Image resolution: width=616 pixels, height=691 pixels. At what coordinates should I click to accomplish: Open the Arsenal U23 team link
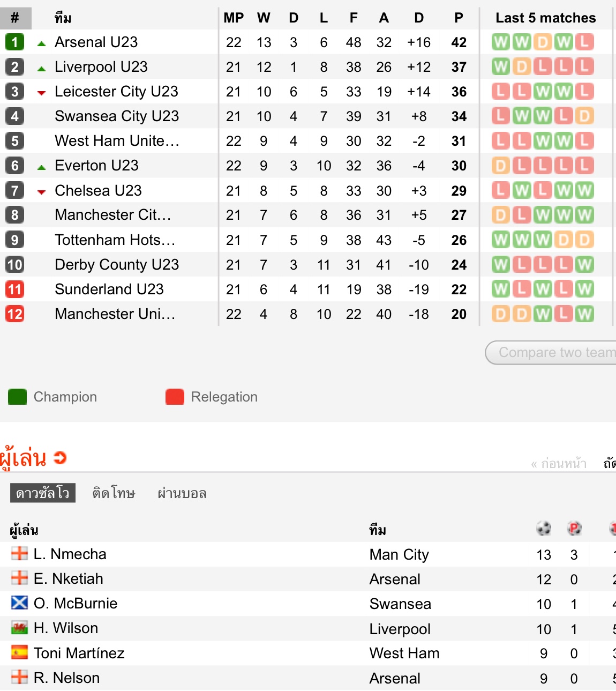[x=96, y=42]
